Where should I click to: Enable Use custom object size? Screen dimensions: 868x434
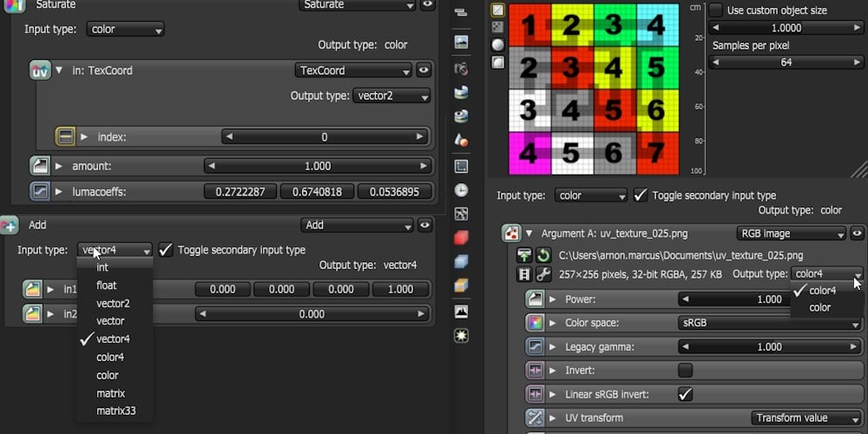point(716,10)
